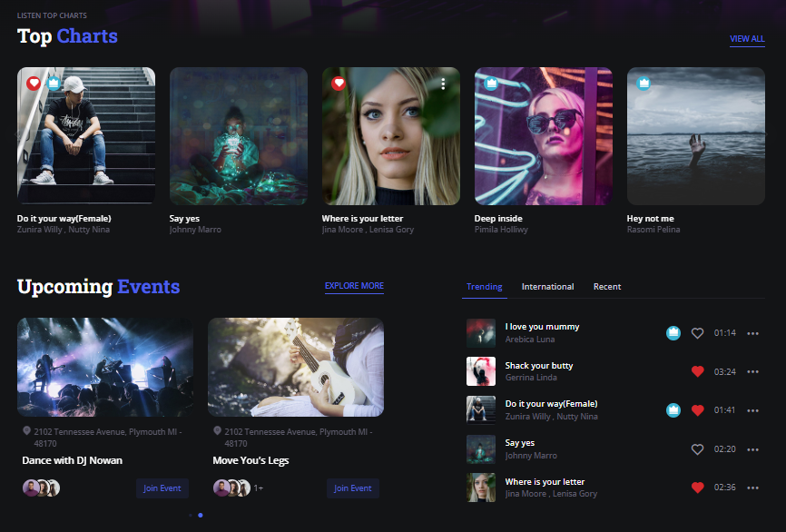Open Say yes album cover thumbnail
786x532 pixels.
tap(239, 136)
